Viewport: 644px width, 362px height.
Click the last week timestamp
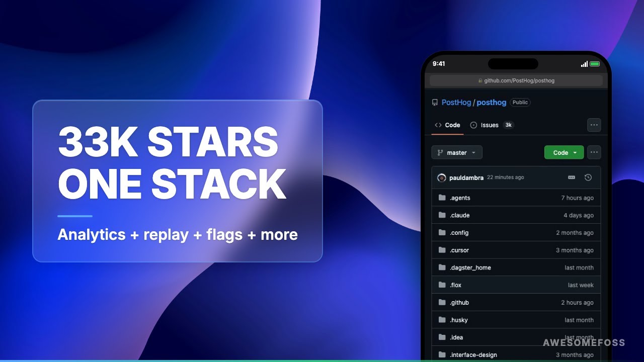[581, 285]
